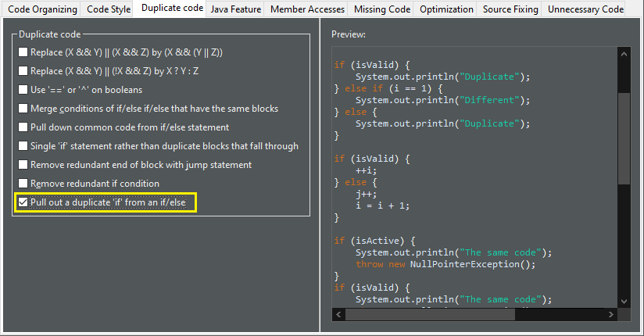Open the Optimization tab
Screen dimensions: 644x336
(x=446, y=9)
